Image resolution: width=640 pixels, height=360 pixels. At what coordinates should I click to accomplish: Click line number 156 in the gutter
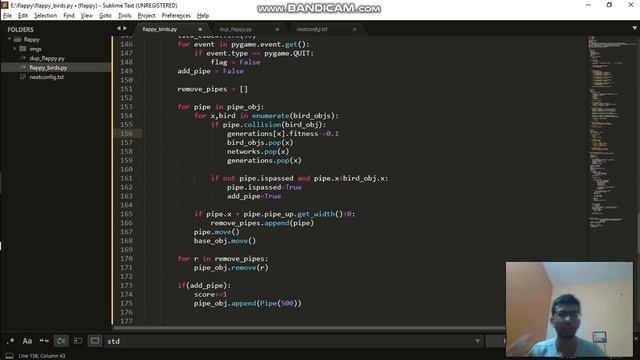coord(127,133)
